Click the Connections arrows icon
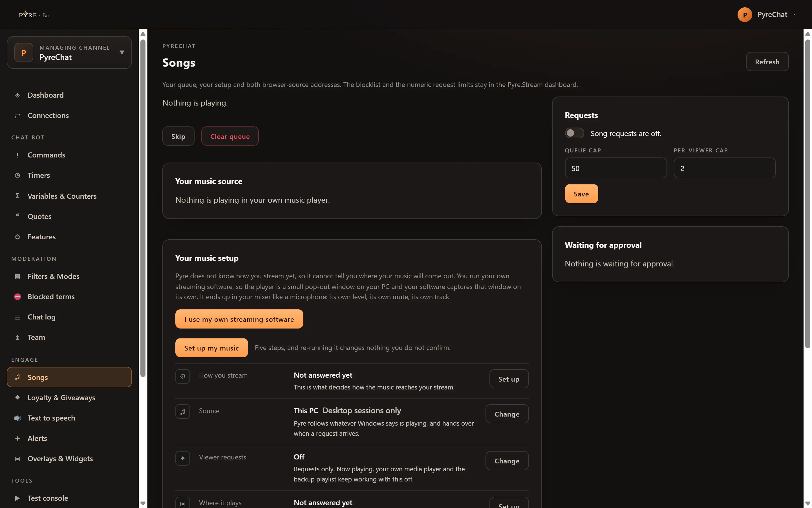This screenshot has width=812, height=508. [x=17, y=116]
